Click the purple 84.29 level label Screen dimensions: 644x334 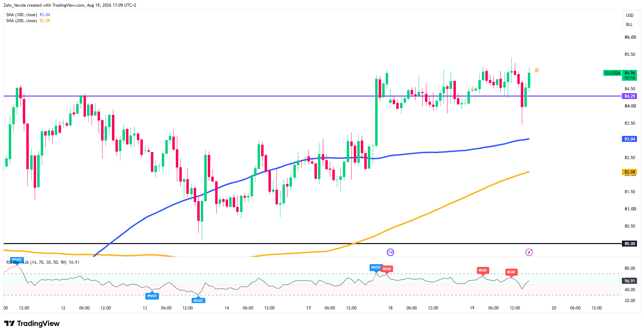click(630, 96)
